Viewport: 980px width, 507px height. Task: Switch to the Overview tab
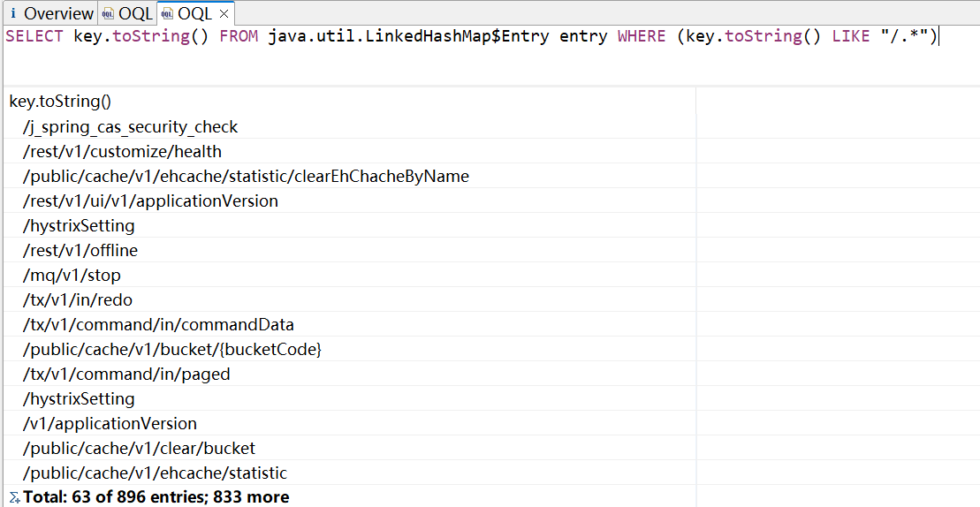pyautogui.click(x=57, y=13)
